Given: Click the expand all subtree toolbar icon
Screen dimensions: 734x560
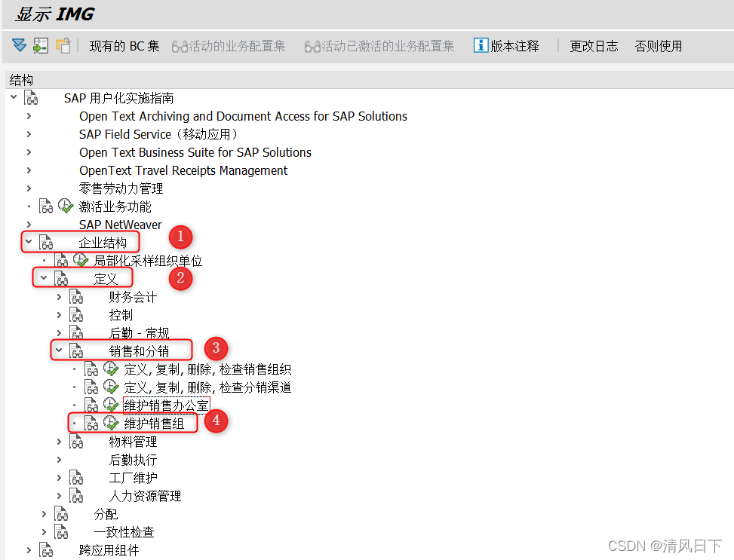Looking at the screenshot, I should click(19, 45).
